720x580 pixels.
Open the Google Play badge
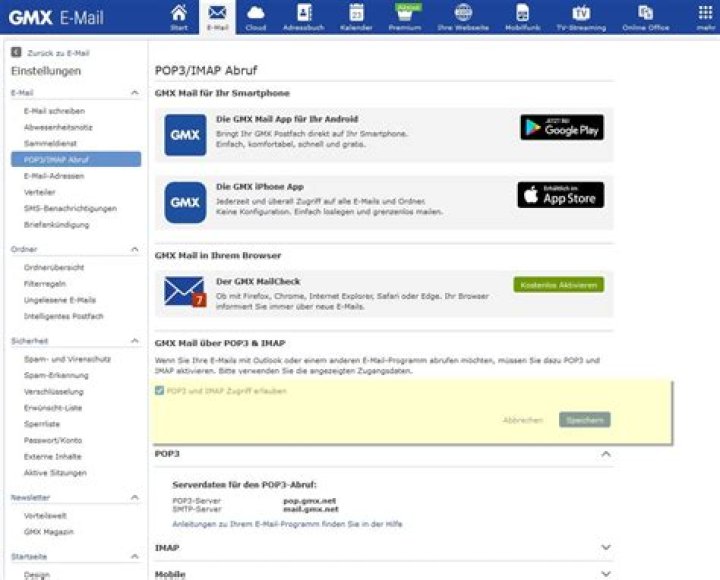click(x=562, y=127)
